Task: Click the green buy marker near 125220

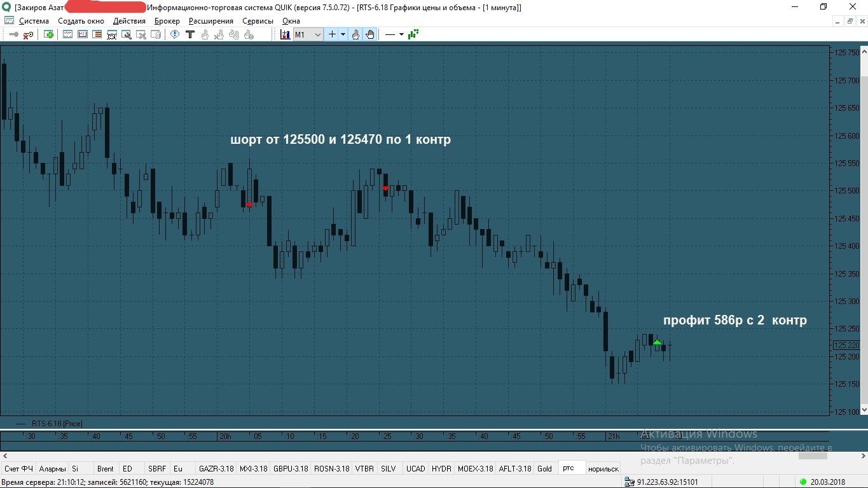Action: 657,342
